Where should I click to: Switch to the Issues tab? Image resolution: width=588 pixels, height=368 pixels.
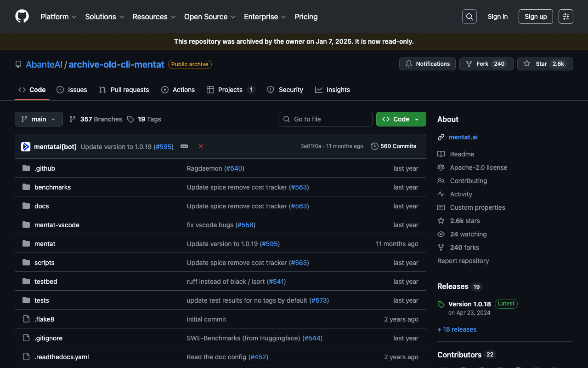pos(72,90)
